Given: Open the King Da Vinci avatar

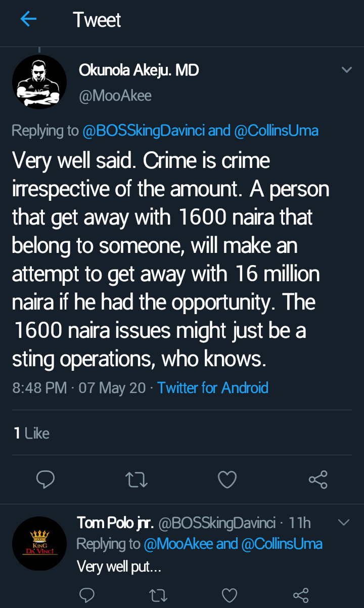Looking at the screenshot, I should tap(39, 544).
